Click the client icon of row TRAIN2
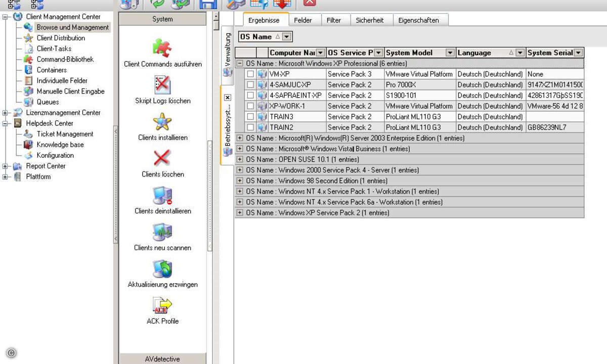Image resolution: width=607 pixels, height=364 pixels. tap(262, 127)
